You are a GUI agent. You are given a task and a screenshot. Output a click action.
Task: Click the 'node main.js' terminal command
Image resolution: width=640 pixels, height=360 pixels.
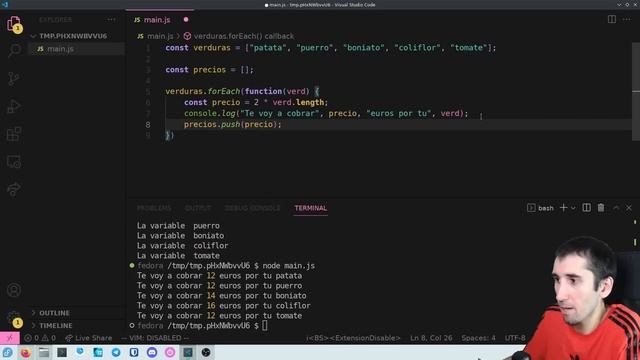tap(289, 266)
